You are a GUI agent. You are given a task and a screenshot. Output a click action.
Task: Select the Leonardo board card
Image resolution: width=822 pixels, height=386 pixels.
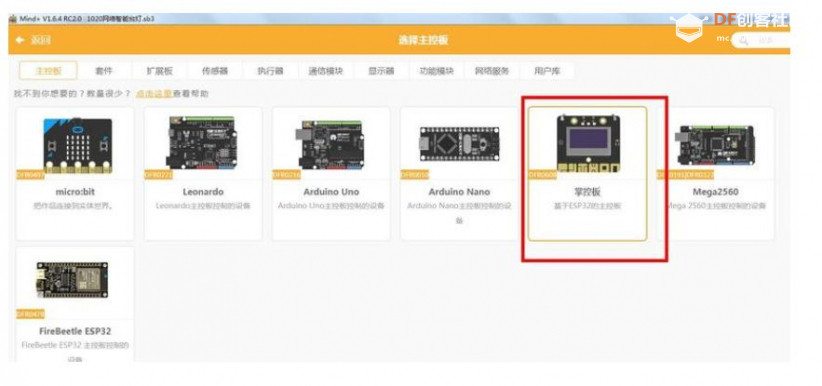point(203,174)
